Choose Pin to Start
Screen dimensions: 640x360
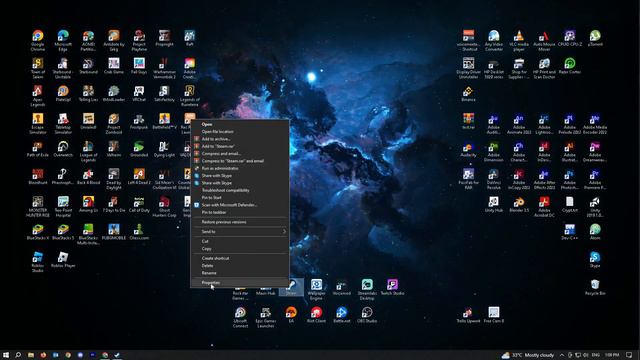240,198
